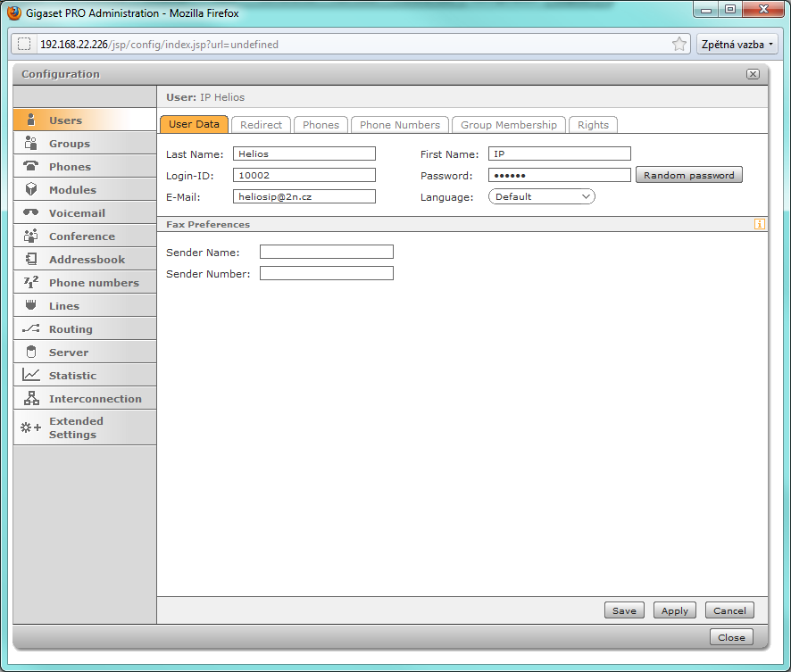This screenshot has height=672, width=791.
Task: Click the Fax Preferences info icon
Action: 760,224
